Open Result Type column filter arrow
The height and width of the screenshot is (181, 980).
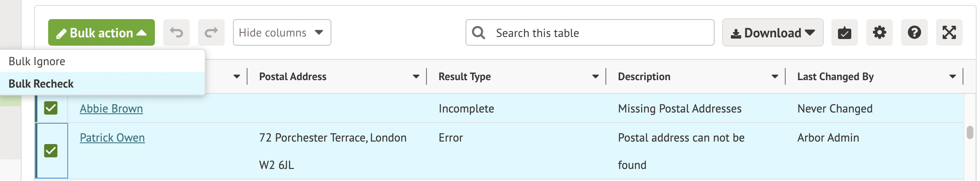[x=595, y=76]
